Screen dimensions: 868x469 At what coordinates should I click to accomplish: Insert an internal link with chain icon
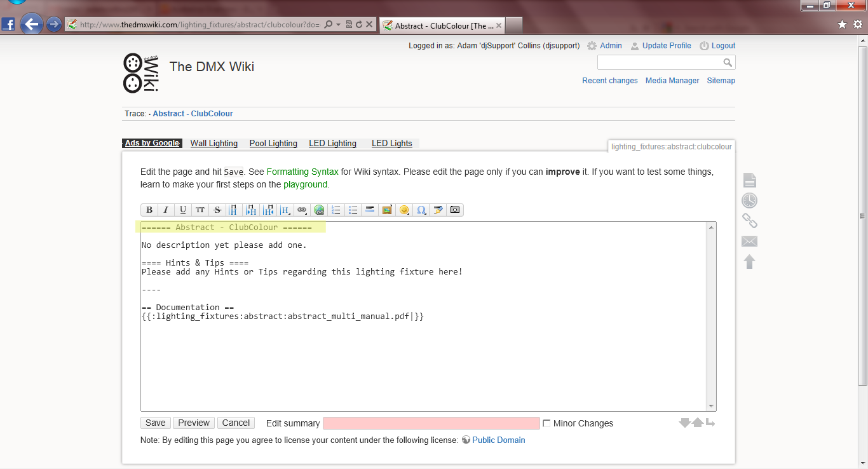click(x=302, y=210)
